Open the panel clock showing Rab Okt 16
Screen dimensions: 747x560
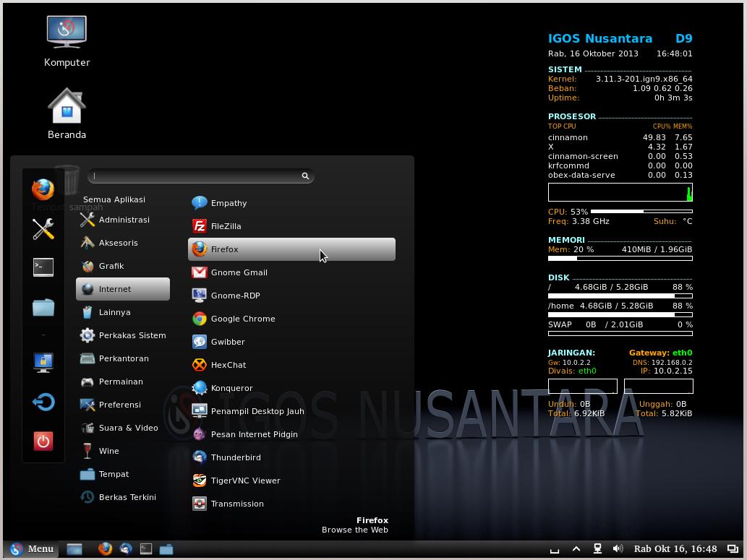pyautogui.click(x=675, y=549)
